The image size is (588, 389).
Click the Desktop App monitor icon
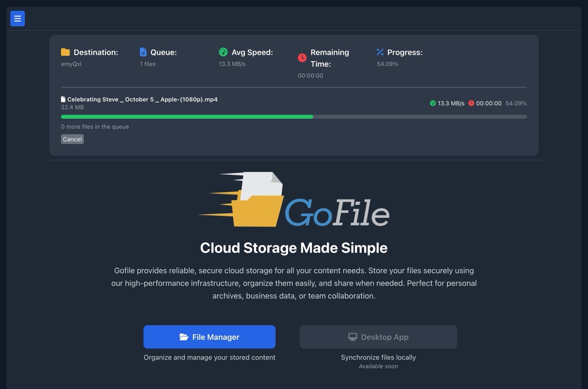[x=352, y=337]
